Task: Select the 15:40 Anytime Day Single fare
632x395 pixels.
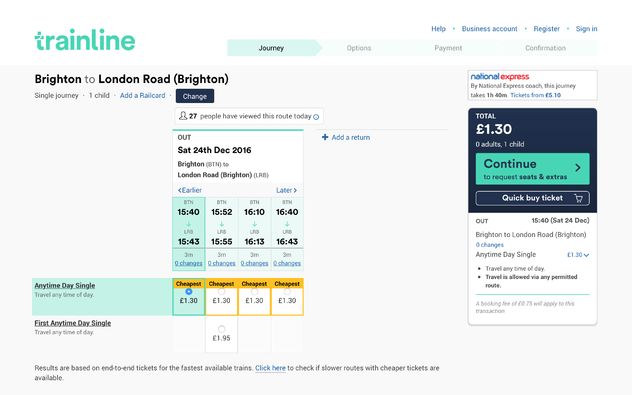Action: click(x=189, y=291)
